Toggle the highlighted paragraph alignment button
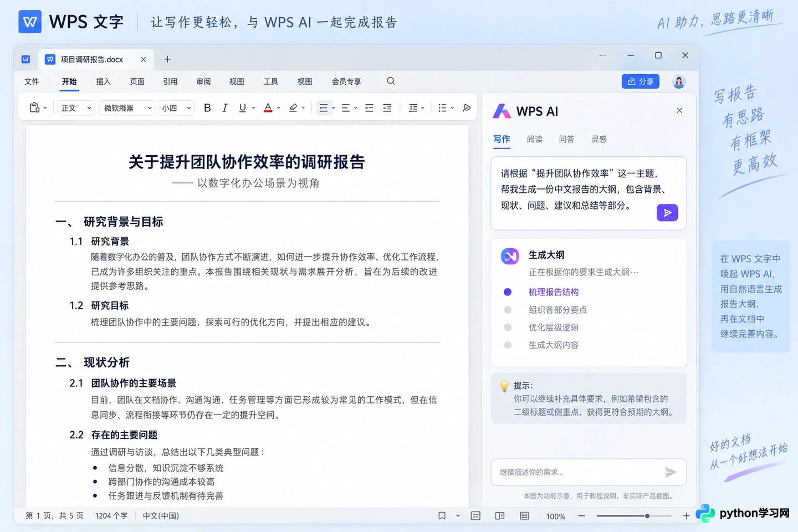This screenshot has height=532, width=798. [x=325, y=108]
